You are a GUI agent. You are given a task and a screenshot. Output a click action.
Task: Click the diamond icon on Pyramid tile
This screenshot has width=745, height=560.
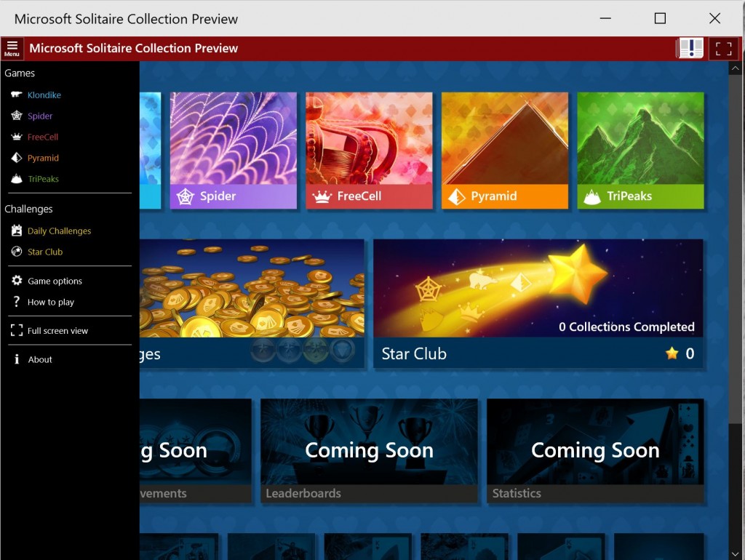coord(457,196)
